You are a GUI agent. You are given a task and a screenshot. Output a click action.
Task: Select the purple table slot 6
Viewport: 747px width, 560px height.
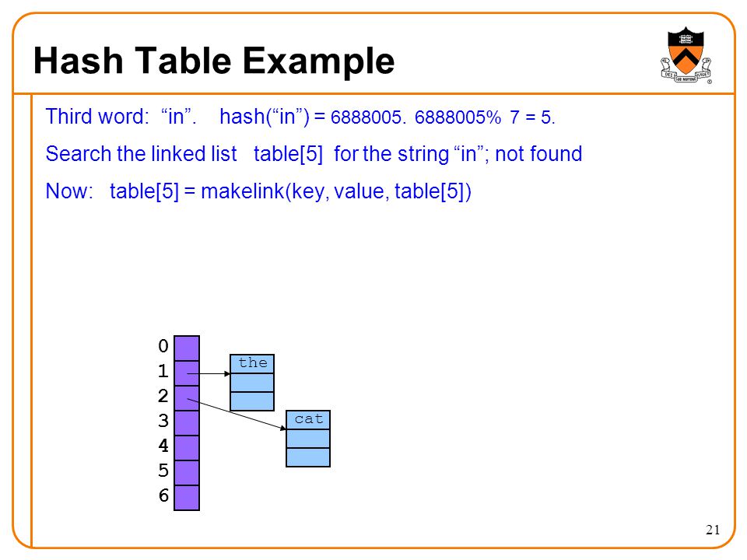coord(187,498)
